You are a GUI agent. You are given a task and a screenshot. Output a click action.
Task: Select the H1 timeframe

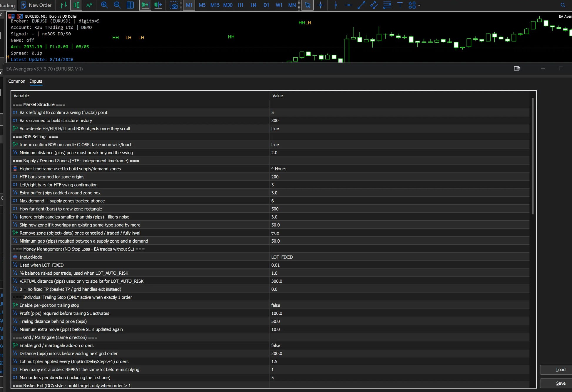click(240, 5)
